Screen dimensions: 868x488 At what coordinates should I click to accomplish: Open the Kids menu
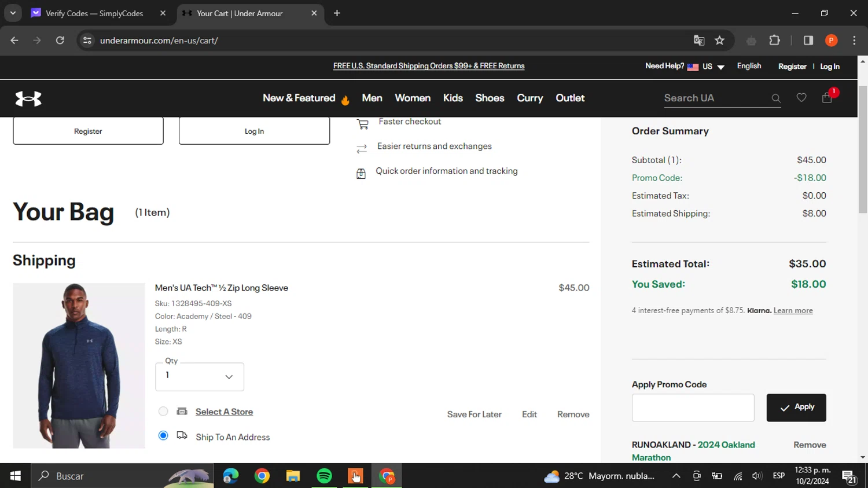point(453,98)
